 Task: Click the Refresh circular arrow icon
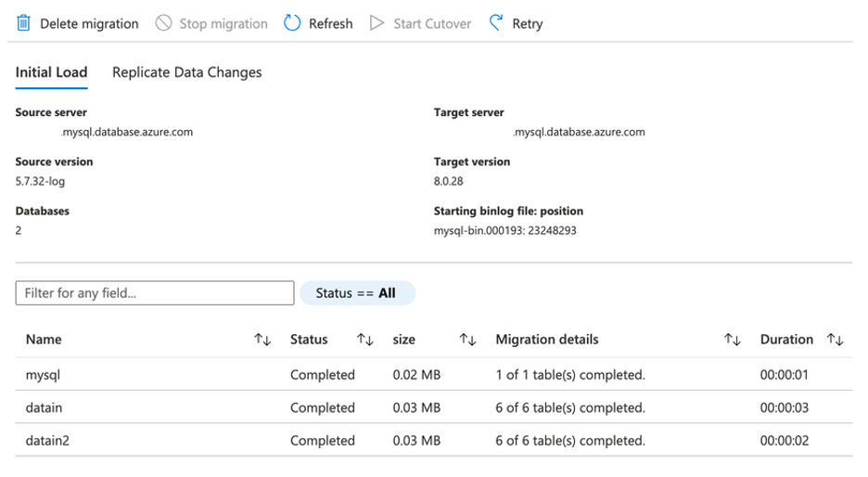tap(292, 23)
